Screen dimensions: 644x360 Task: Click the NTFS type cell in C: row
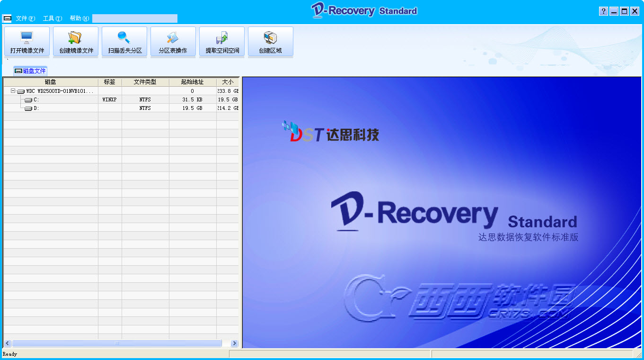click(x=145, y=99)
